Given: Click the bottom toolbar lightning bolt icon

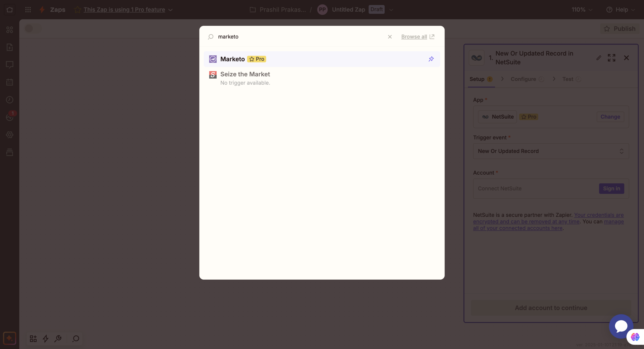Looking at the screenshot, I should coord(46,338).
